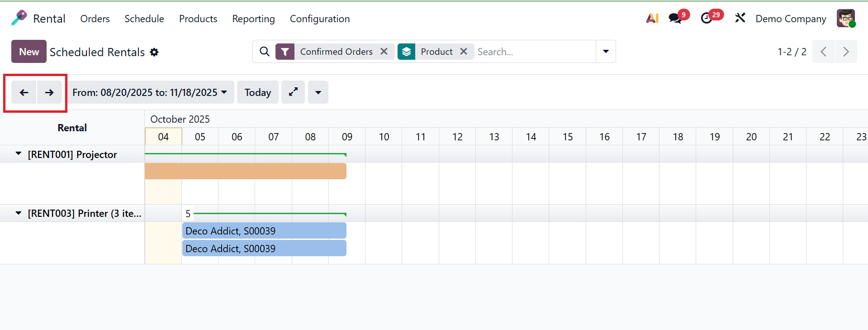This screenshot has height=330, width=868.
Task: Click the expand Gantt view icon
Action: point(293,92)
